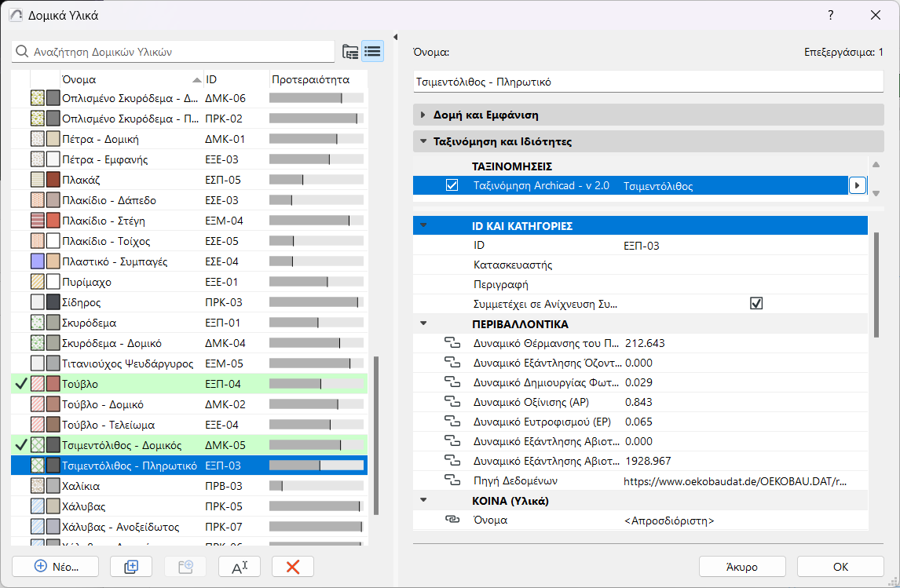
Task: Click the Άκυρο button
Action: [x=742, y=567]
